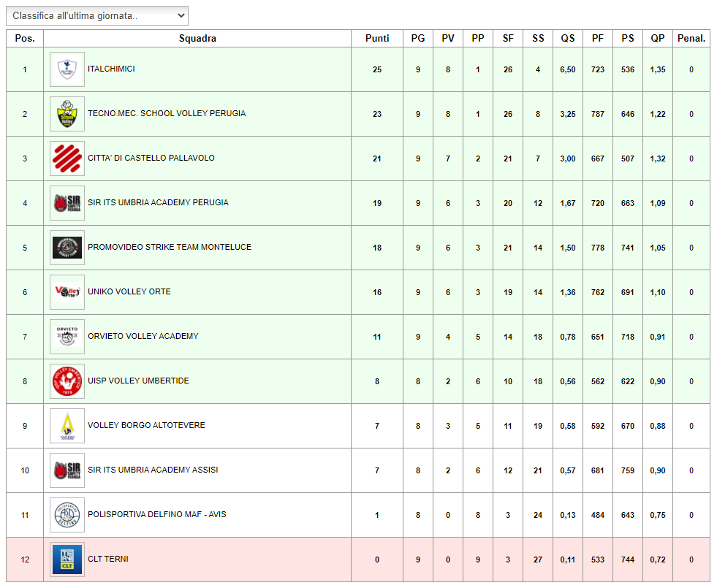
Task: Click the 'QS' column header
Action: click(x=568, y=39)
